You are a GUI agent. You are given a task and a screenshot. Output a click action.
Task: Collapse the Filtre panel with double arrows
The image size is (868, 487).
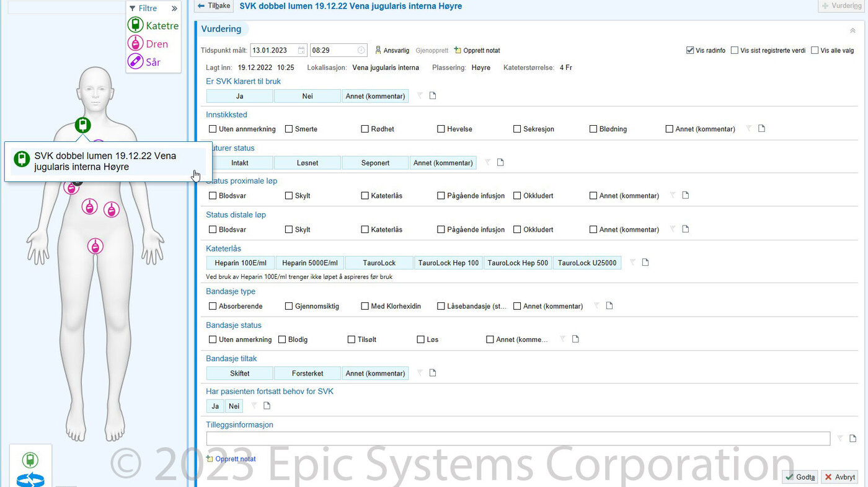tap(174, 9)
